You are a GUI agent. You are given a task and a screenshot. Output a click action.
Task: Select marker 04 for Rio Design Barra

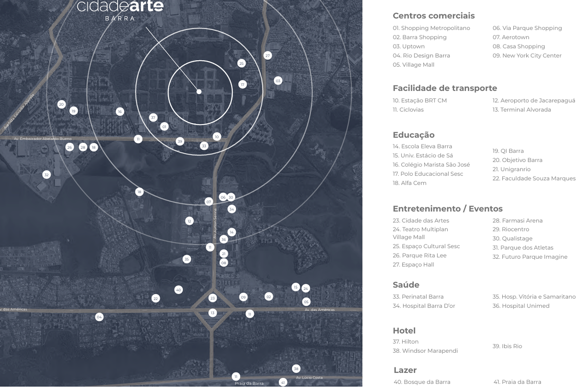click(x=99, y=317)
